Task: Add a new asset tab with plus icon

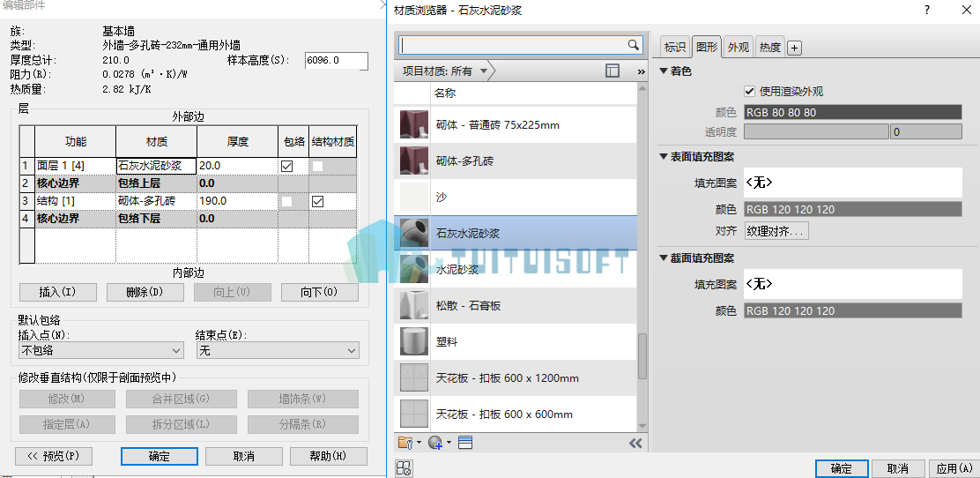Action: coord(794,48)
